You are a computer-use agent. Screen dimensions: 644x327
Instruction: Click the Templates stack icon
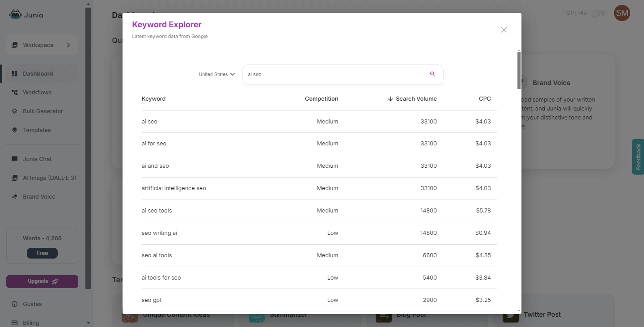(x=15, y=130)
